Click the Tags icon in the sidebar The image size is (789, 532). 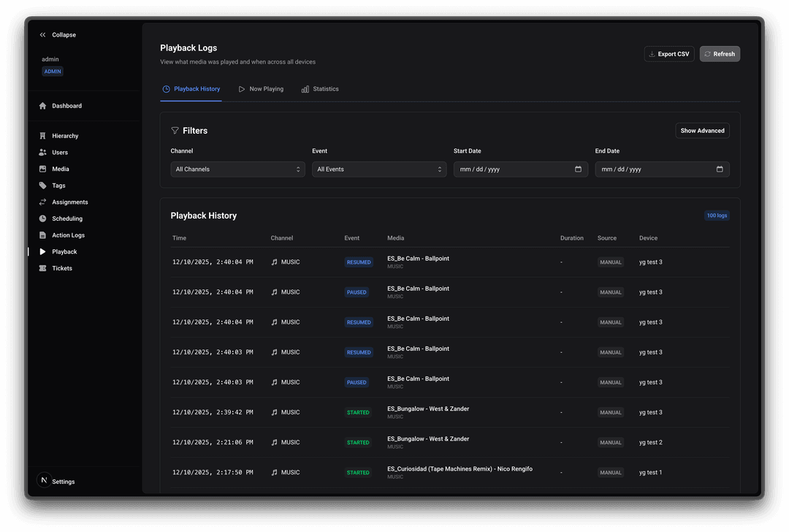(x=44, y=185)
